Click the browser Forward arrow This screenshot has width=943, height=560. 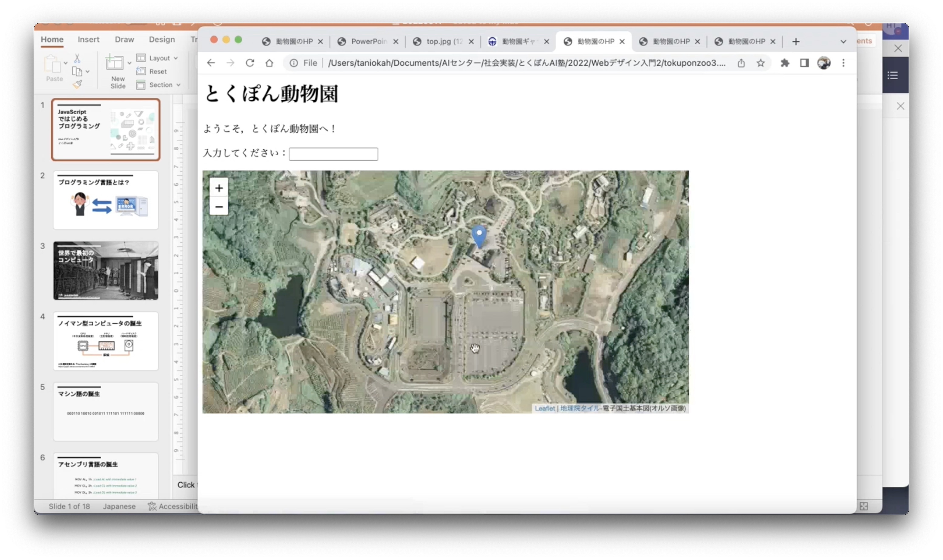click(230, 63)
